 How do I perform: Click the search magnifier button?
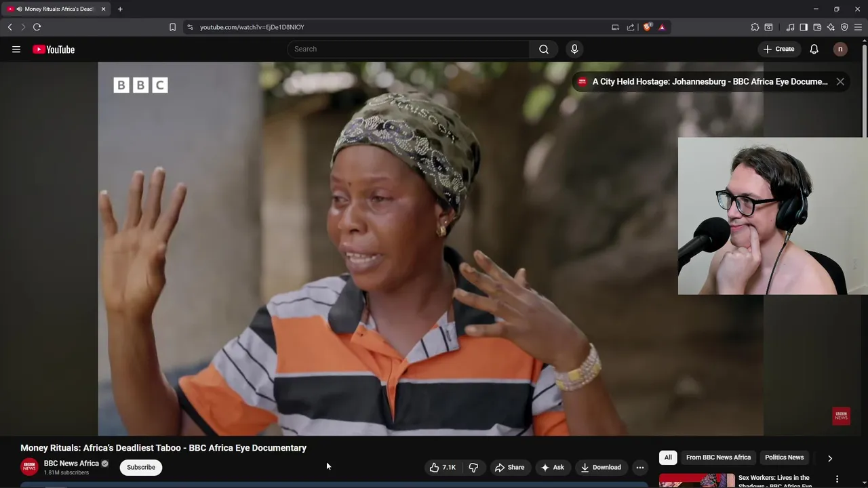coord(544,49)
